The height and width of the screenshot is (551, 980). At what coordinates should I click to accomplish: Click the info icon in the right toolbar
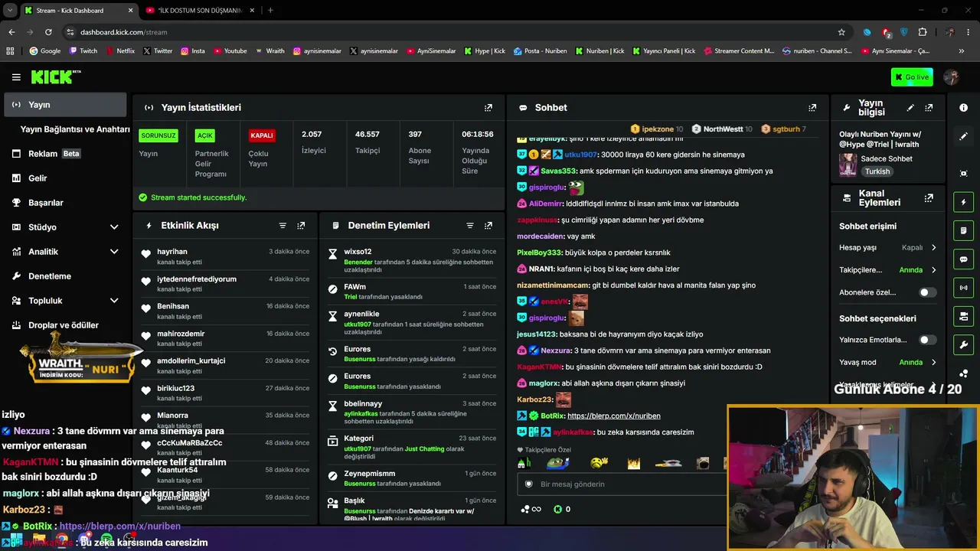963,108
